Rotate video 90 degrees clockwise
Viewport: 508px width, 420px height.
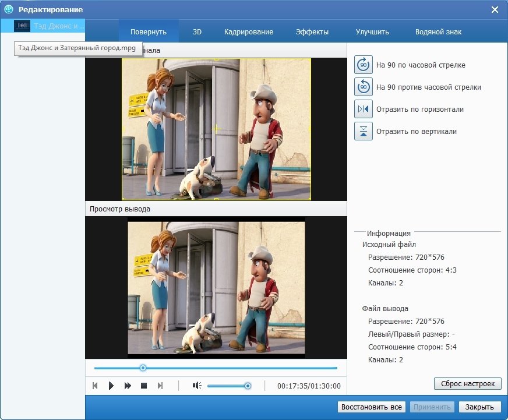363,65
